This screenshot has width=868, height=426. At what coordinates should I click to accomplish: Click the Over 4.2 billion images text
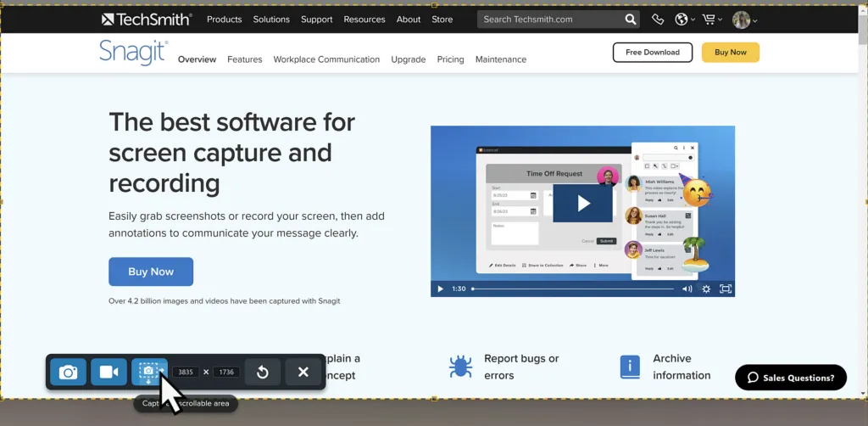224,301
